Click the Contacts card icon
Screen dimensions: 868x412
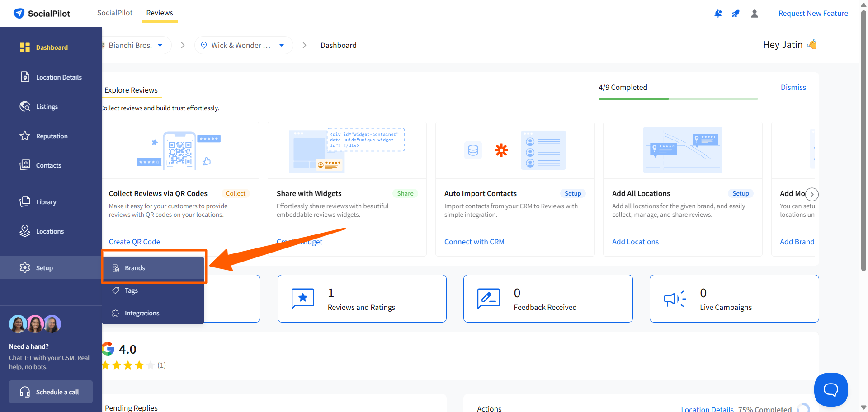pos(25,165)
